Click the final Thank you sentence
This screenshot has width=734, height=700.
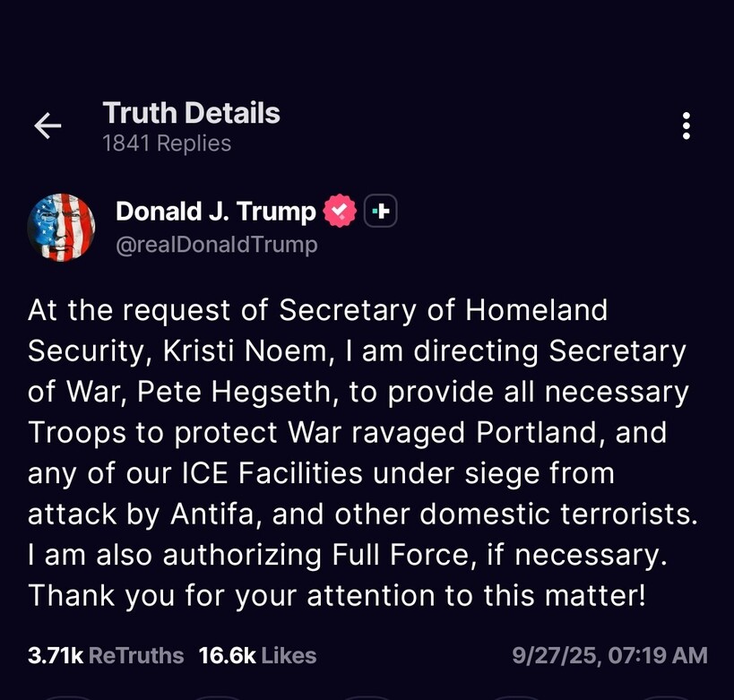point(336,594)
